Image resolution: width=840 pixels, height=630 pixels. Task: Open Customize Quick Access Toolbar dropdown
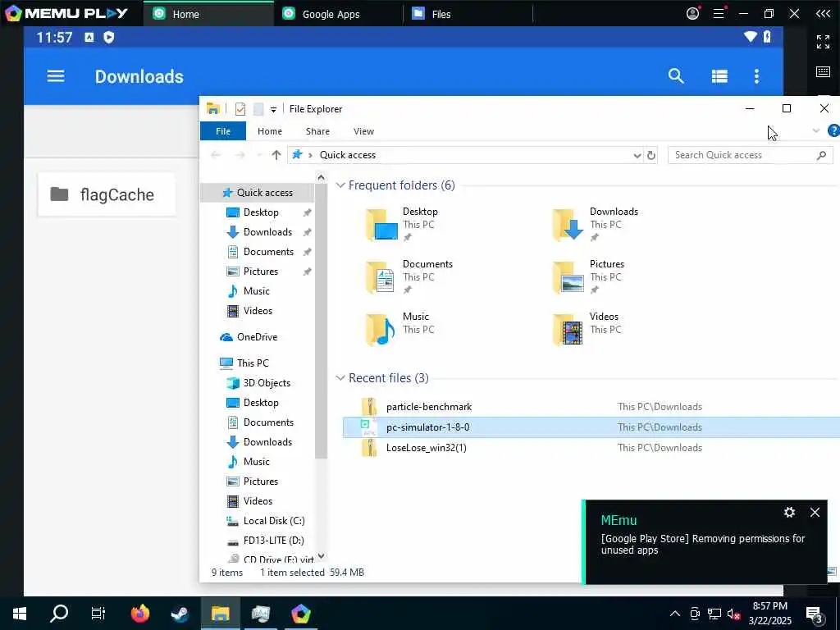pyautogui.click(x=273, y=109)
